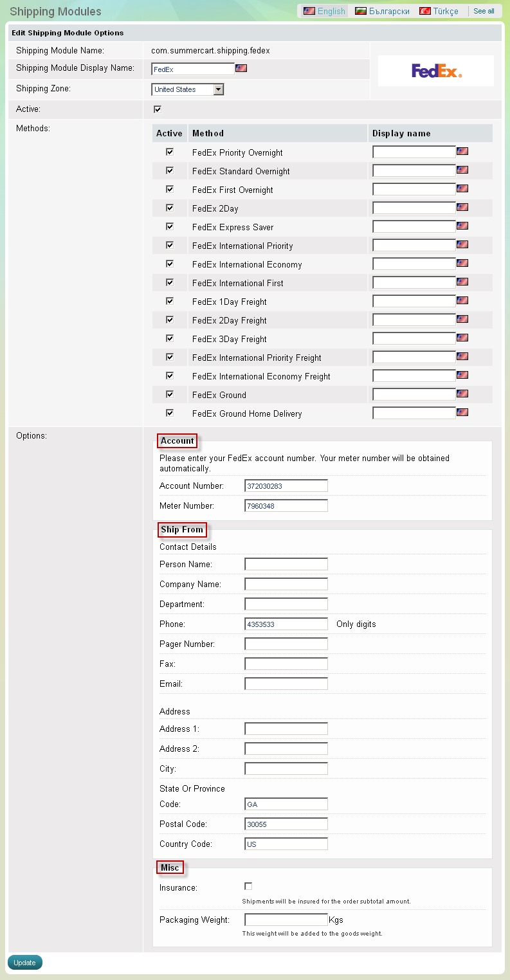Click the flag icon for FedEx International Economy
The width and height of the screenshot is (510, 980).
click(x=462, y=264)
